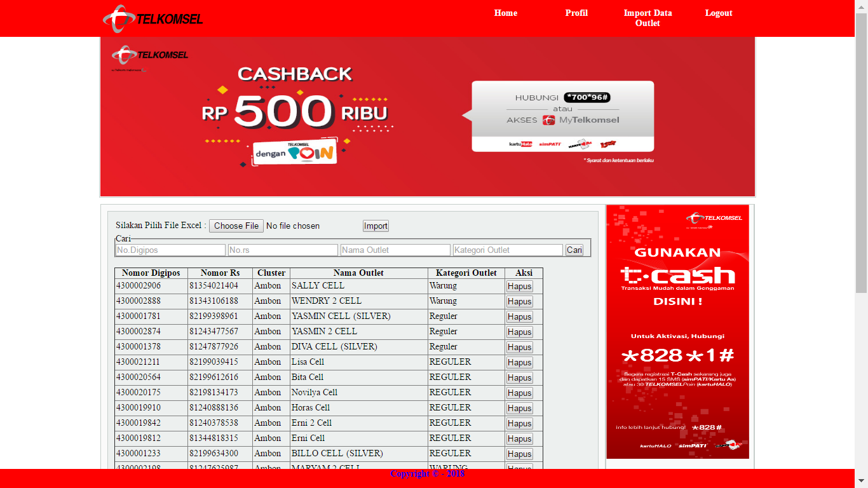Click the Cari search button
Image resolution: width=868 pixels, height=488 pixels.
point(574,250)
